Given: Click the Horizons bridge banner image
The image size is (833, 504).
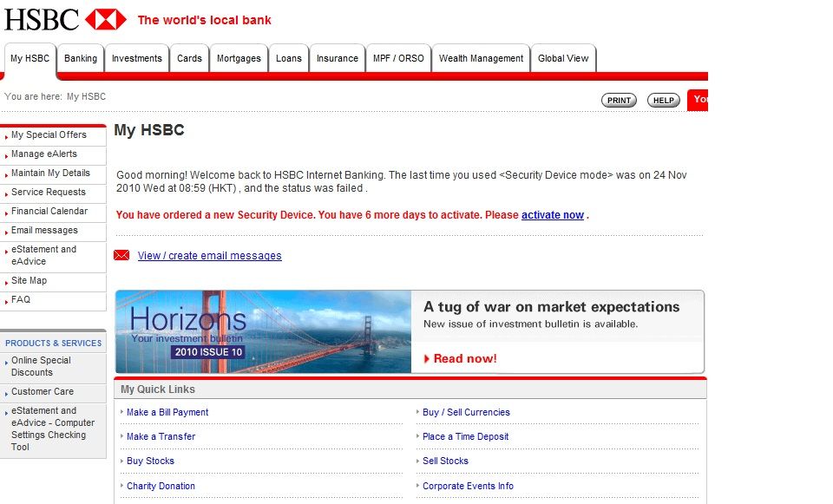Looking at the screenshot, I should click(x=264, y=332).
